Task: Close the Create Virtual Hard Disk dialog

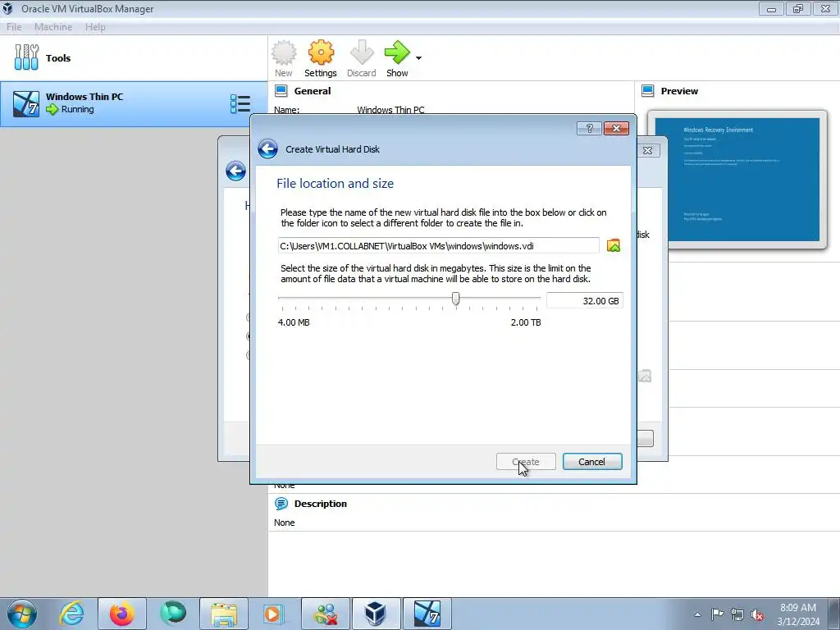Action: click(x=616, y=129)
